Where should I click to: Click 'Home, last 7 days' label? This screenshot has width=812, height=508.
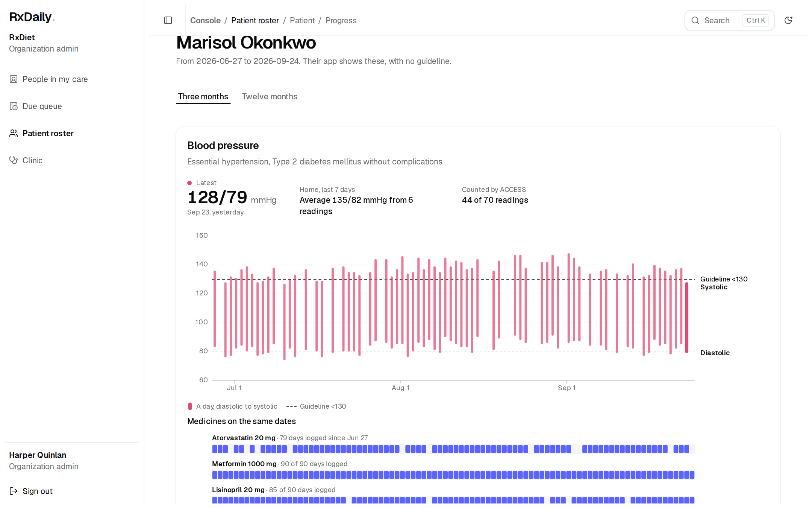[x=327, y=190]
